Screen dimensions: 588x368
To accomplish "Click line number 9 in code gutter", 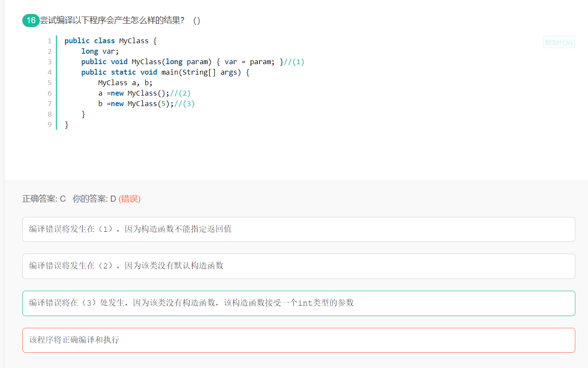I will (50, 124).
